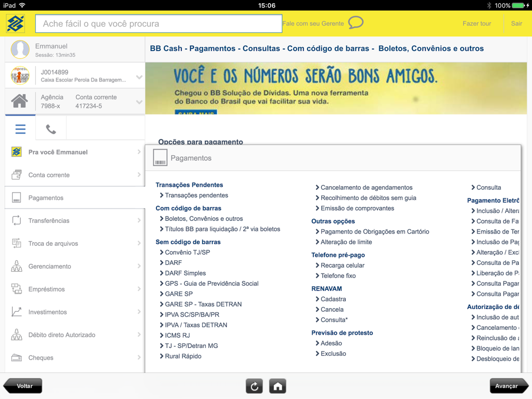Image resolution: width=532 pixels, height=399 pixels.
Task: Tap the reload icon in bottom bar
Action: pyautogui.click(x=254, y=386)
